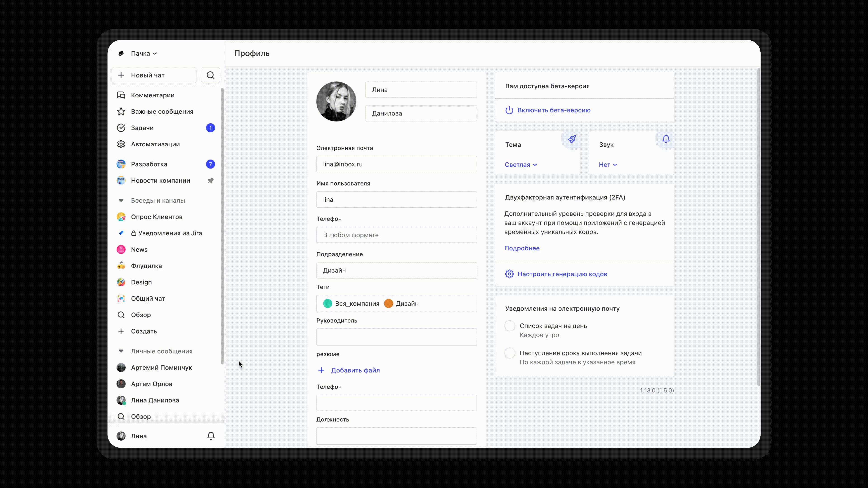Click the gear icon for code generation setup
Screen dimensions: 868x488
pos(509,274)
